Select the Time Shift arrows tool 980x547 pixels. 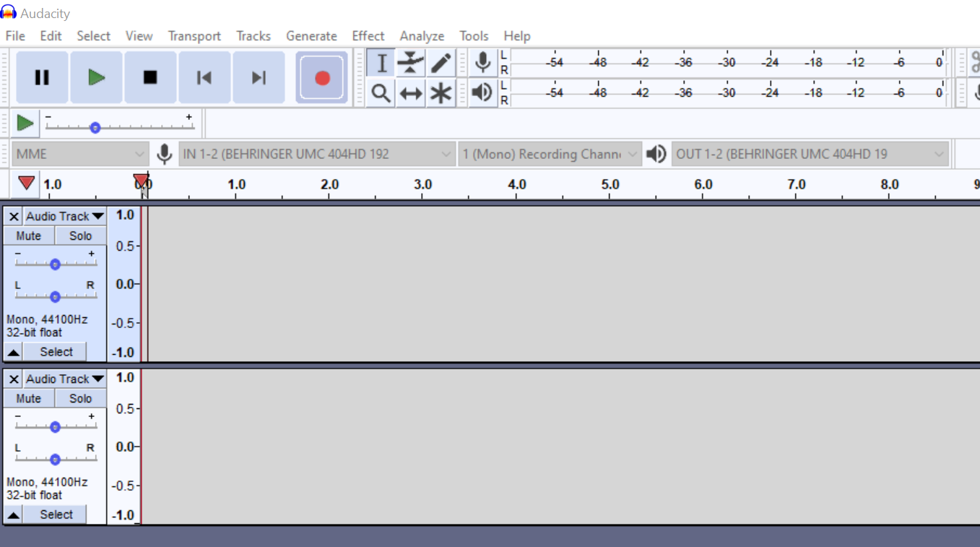(x=410, y=93)
